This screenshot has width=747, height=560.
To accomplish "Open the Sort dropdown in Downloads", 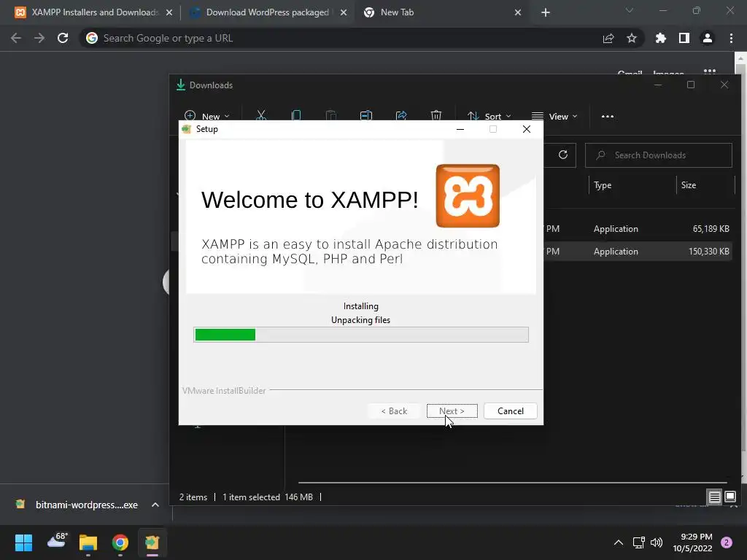I will coord(489,116).
